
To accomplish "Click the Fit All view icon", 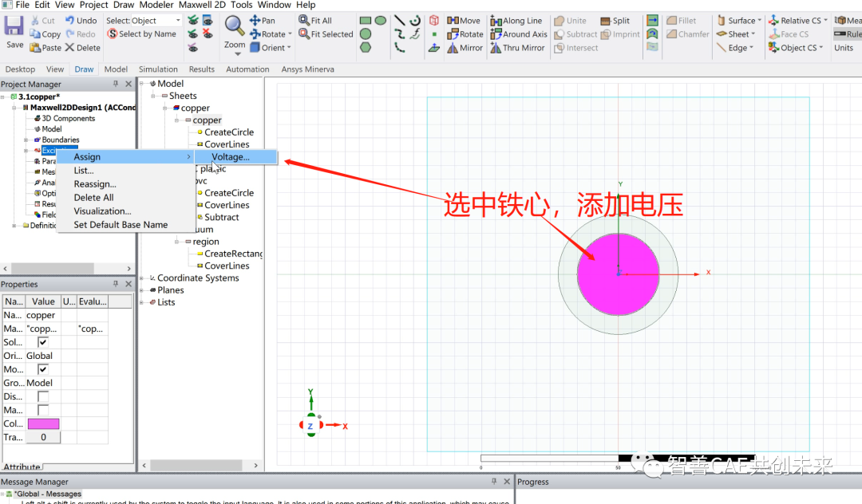I will pyautogui.click(x=303, y=20).
